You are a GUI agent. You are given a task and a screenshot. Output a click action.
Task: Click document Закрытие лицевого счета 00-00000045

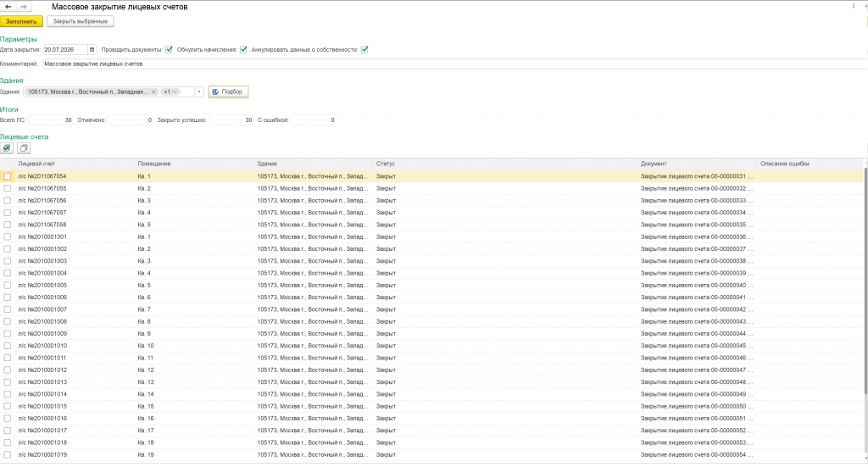[697, 346]
